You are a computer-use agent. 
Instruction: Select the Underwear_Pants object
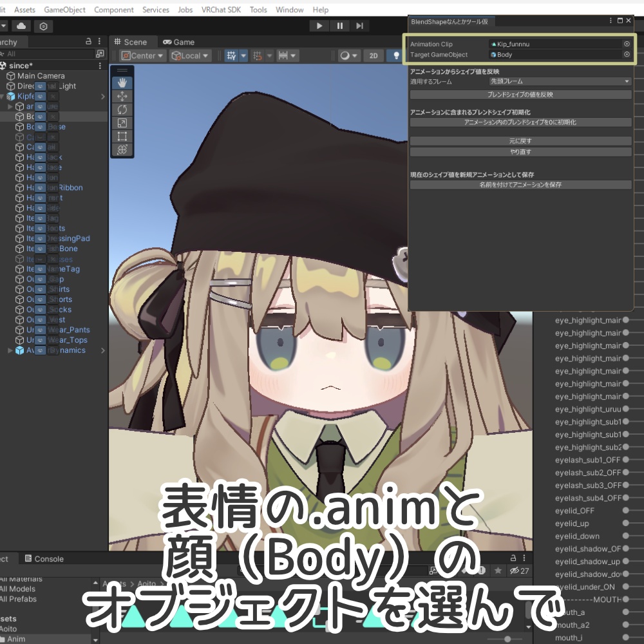(x=57, y=330)
